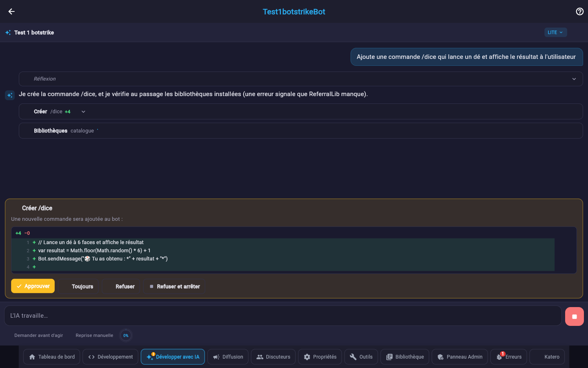Approve the /dice command creation
The width and height of the screenshot is (588, 368).
tap(33, 286)
